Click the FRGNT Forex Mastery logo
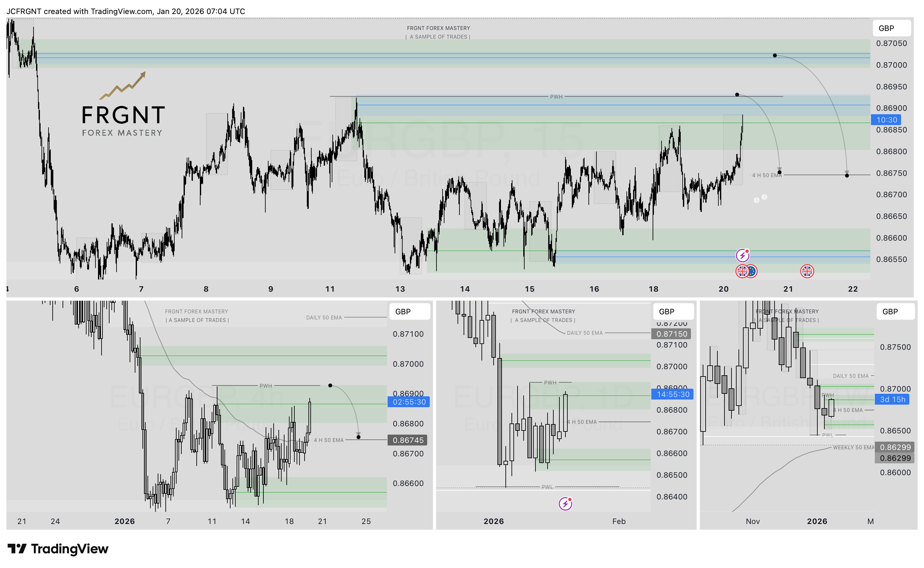Screen dimensions: 924x568 123,104
